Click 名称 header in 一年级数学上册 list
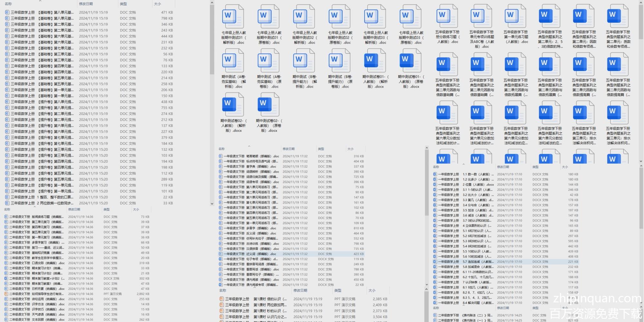 click(x=436, y=167)
